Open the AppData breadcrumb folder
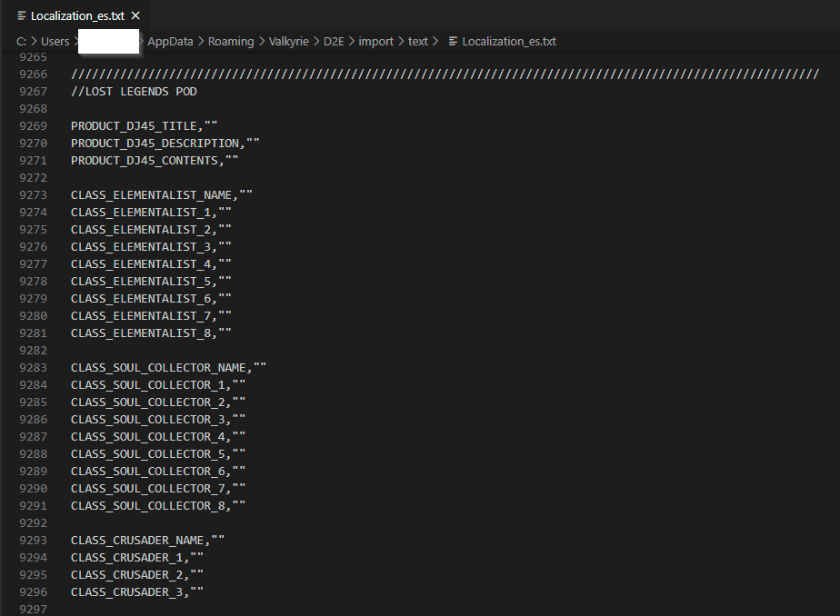This screenshot has width=840, height=616. (x=170, y=41)
